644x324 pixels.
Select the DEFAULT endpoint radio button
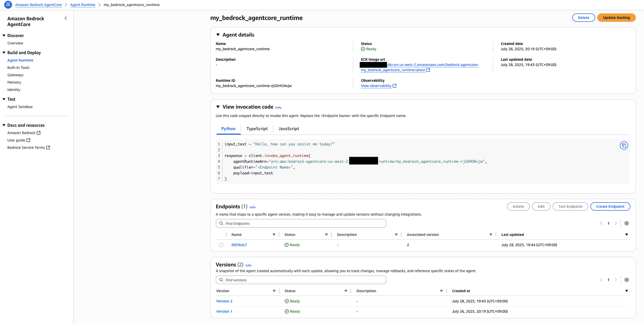(221, 245)
